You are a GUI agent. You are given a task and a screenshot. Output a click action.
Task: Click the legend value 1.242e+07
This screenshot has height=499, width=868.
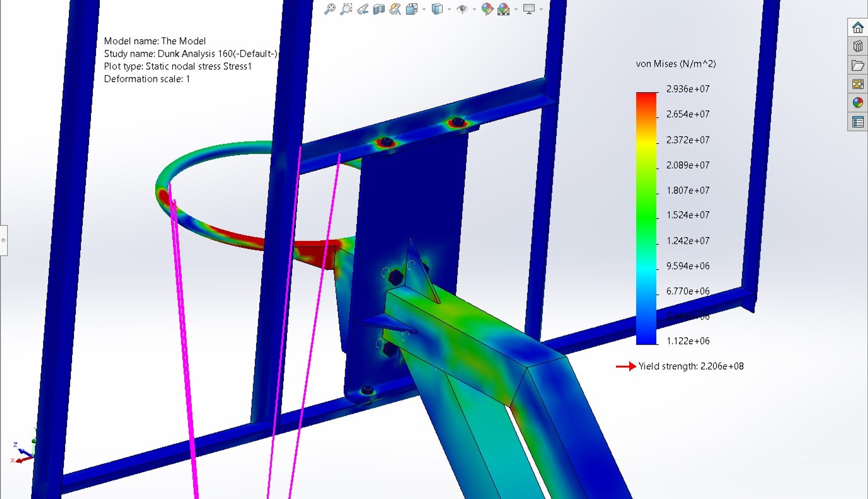(x=688, y=241)
